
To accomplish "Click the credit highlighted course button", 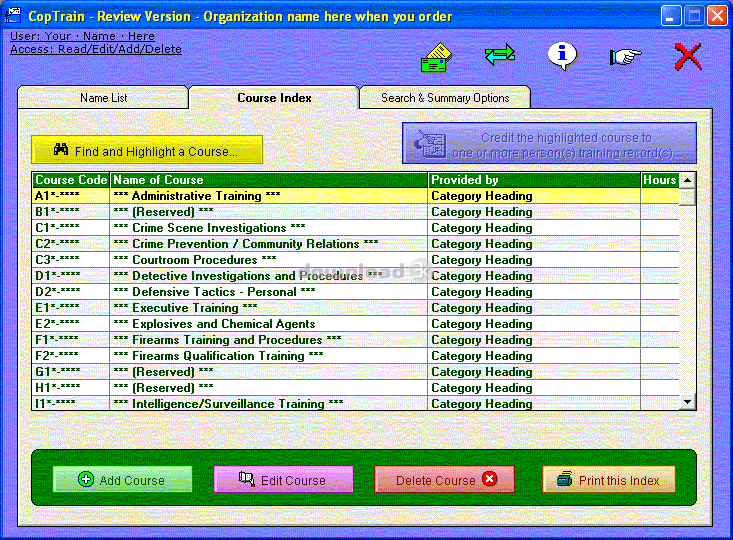I will coord(549,145).
